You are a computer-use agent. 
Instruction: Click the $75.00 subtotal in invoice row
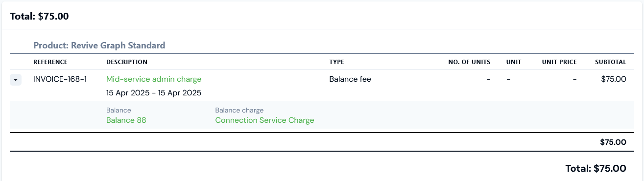click(614, 79)
